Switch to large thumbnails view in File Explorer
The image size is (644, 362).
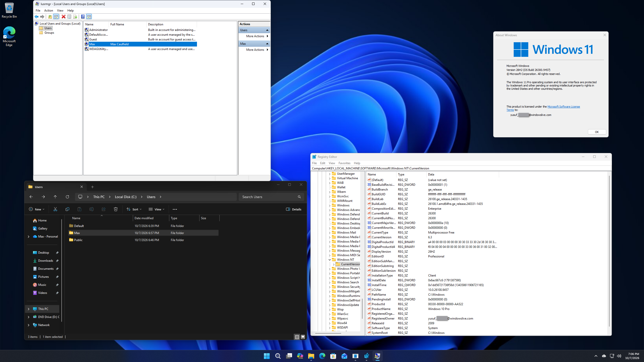[x=303, y=337]
